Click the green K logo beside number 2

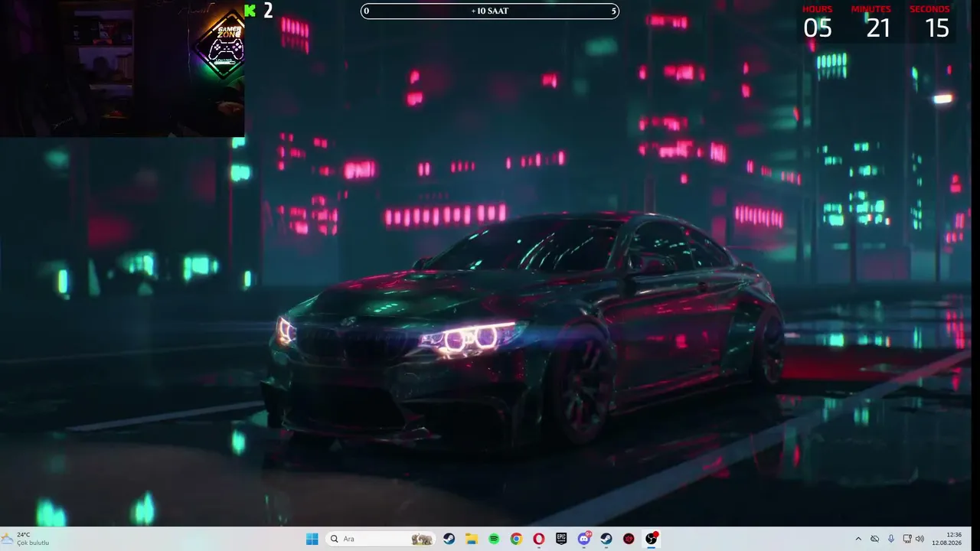pos(250,10)
